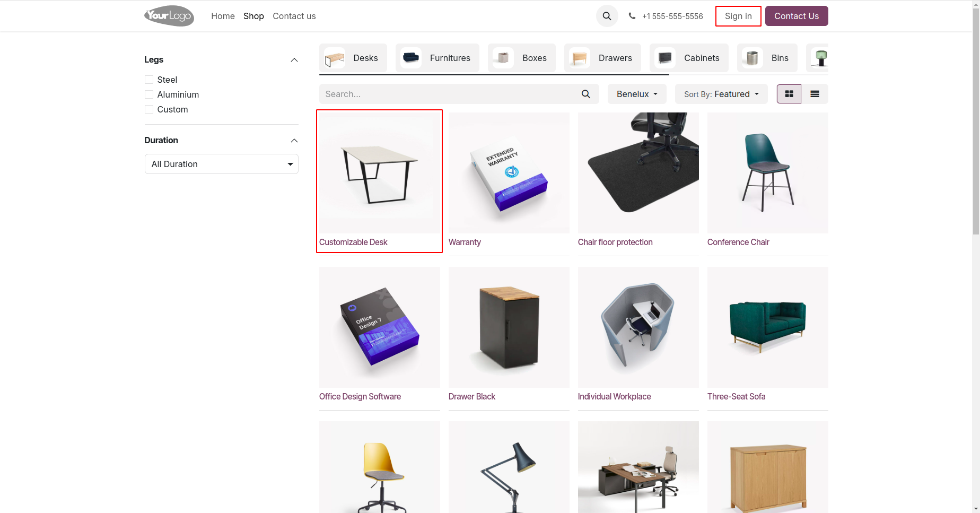Click the Drawers category icon
The height and width of the screenshot is (513, 980).
580,58
